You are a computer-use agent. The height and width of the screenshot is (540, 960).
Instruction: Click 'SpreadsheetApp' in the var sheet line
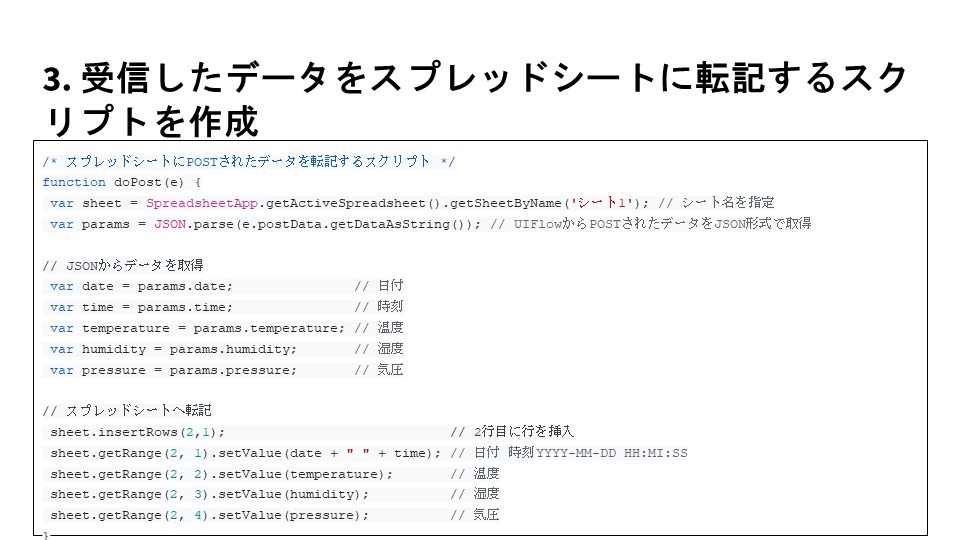202,203
